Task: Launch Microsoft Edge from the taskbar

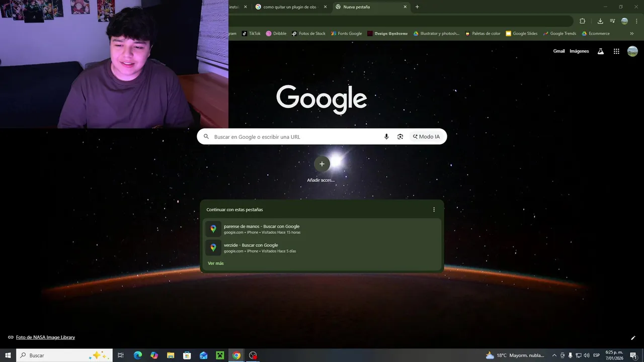Action: pyautogui.click(x=138, y=355)
